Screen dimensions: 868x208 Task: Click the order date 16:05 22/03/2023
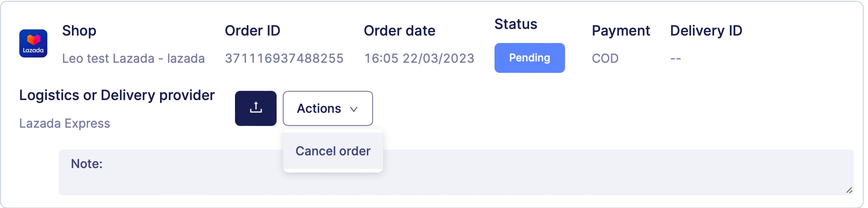click(419, 58)
